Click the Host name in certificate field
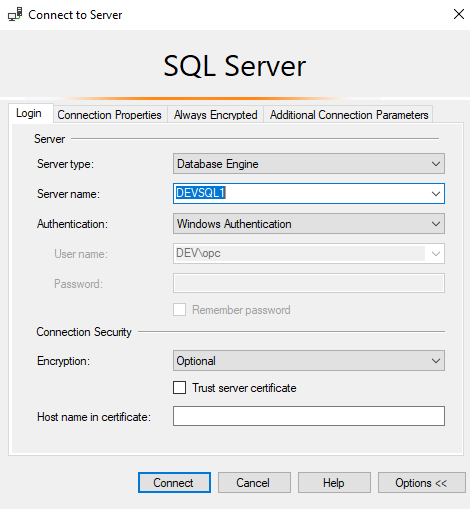This screenshot has height=509, width=470. (309, 416)
